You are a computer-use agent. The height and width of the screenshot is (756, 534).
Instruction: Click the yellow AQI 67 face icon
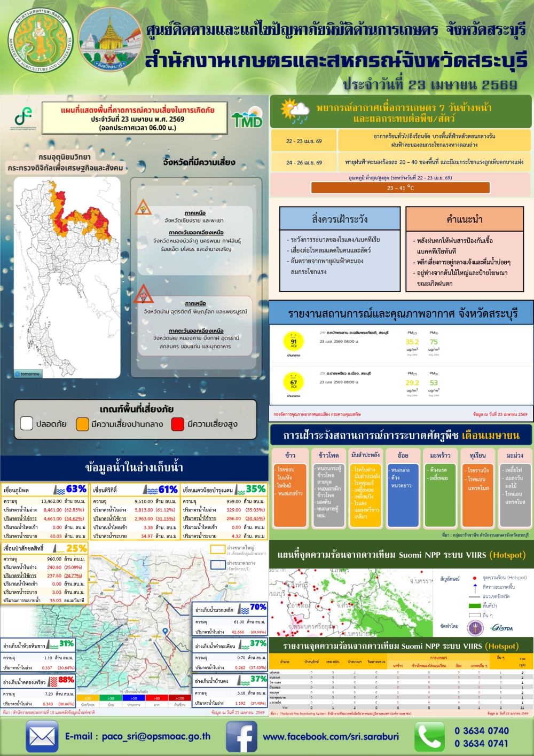294,382
